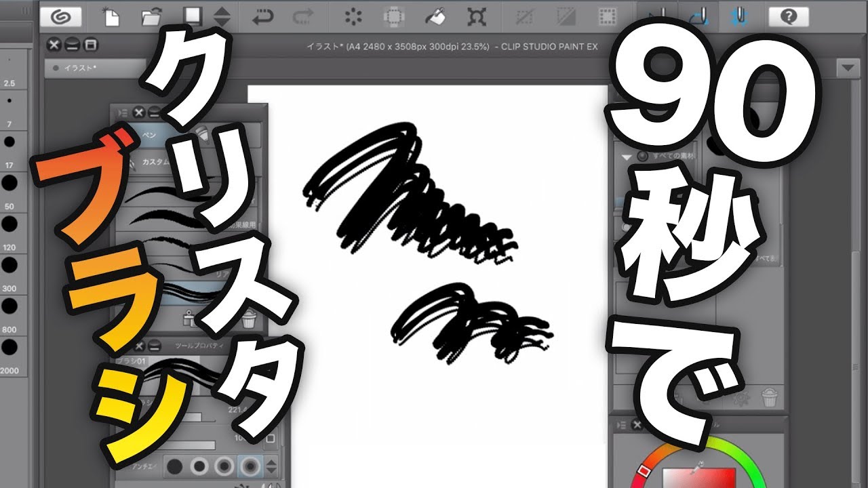
Task: Click the Save icon in toolbar
Action: click(x=194, y=17)
